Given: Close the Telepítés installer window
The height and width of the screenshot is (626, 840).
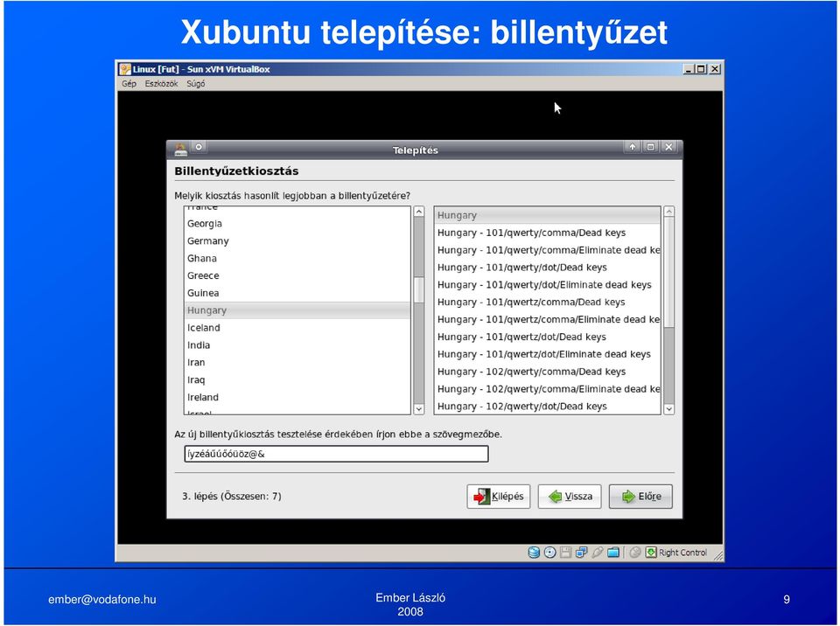Looking at the screenshot, I should (668, 147).
